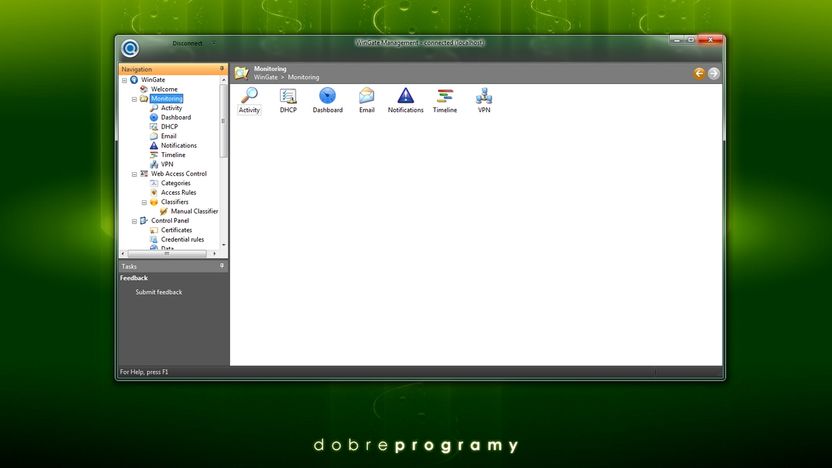The image size is (832, 468).
Task: Click the 'For Help, press F1' status text
Action: coord(144,372)
